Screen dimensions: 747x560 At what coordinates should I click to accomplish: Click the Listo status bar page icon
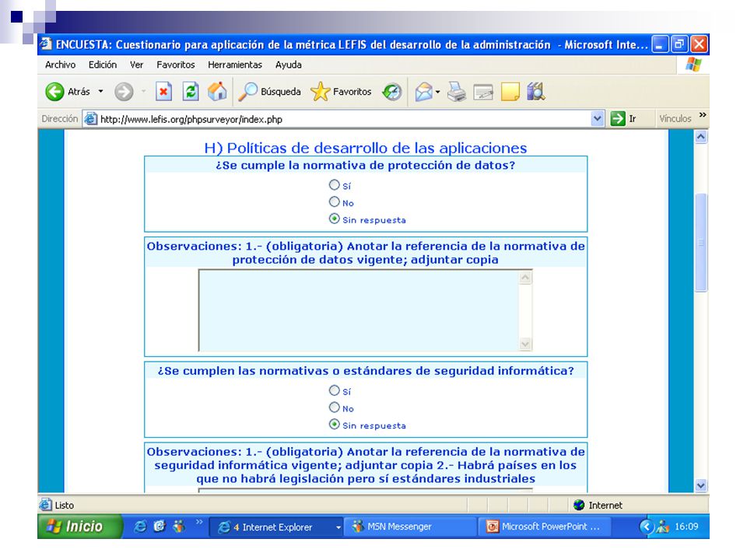(x=46, y=505)
